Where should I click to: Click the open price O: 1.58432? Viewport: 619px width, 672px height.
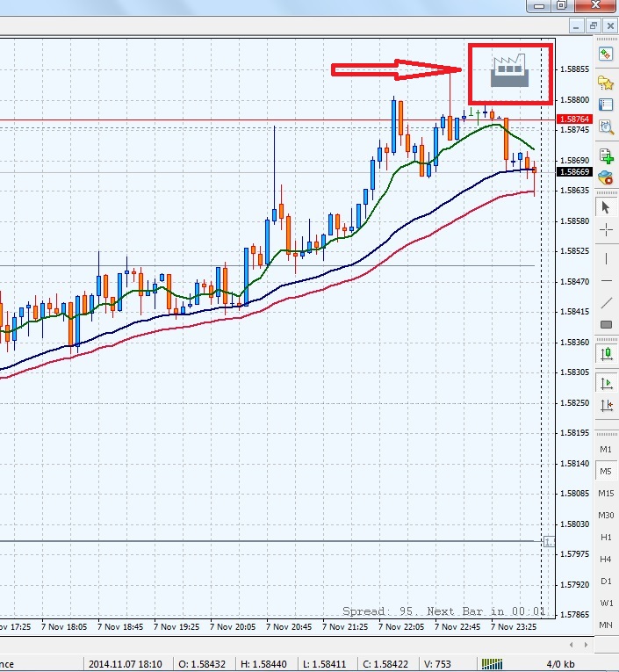[x=202, y=664]
